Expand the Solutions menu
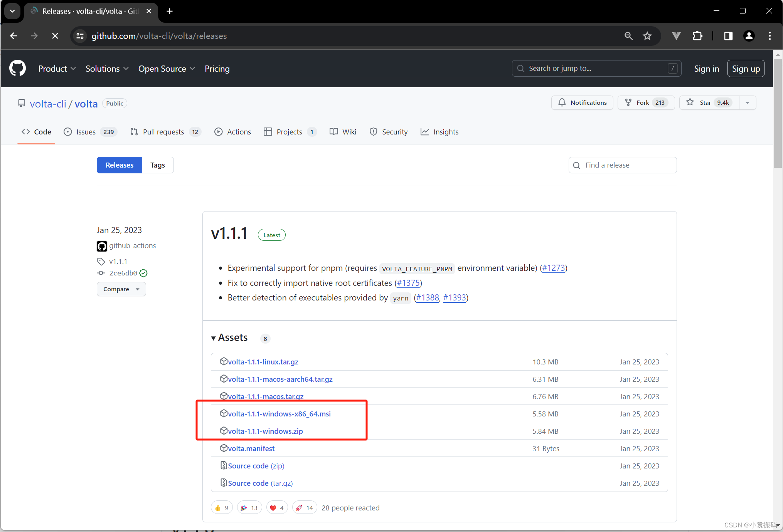 pyautogui.click(x=107, y=69)
